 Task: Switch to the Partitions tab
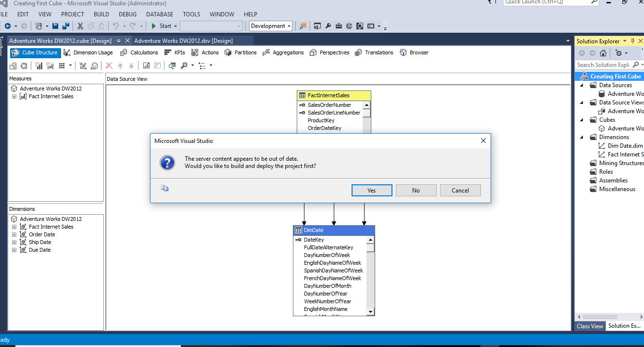(x=240, y=52)
